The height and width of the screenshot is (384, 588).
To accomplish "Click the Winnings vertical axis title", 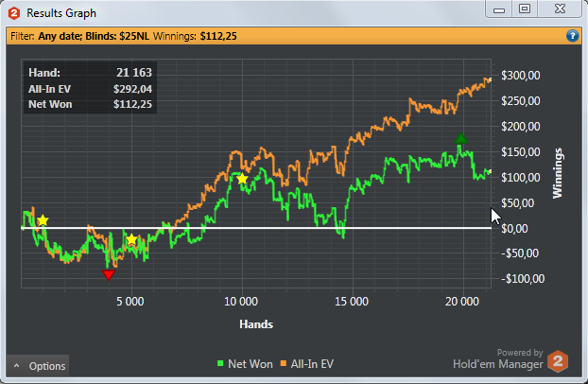I will pos(558,173).
